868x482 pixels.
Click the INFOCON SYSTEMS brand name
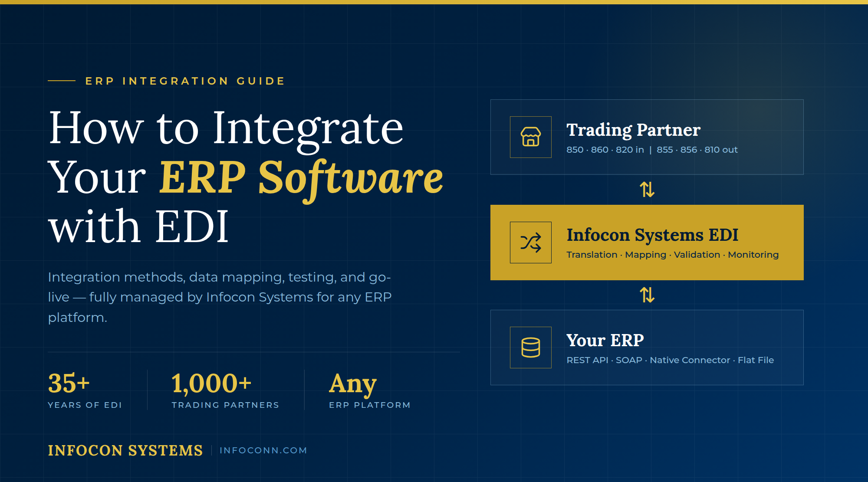pyautogui.click(x=125, y=450)
